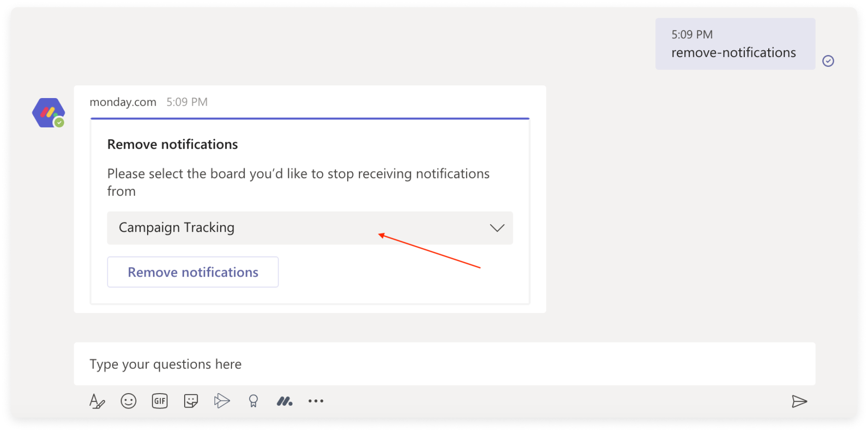Click the Remove notifications button
The image size is (868, 432).
[x=193, y=272]
